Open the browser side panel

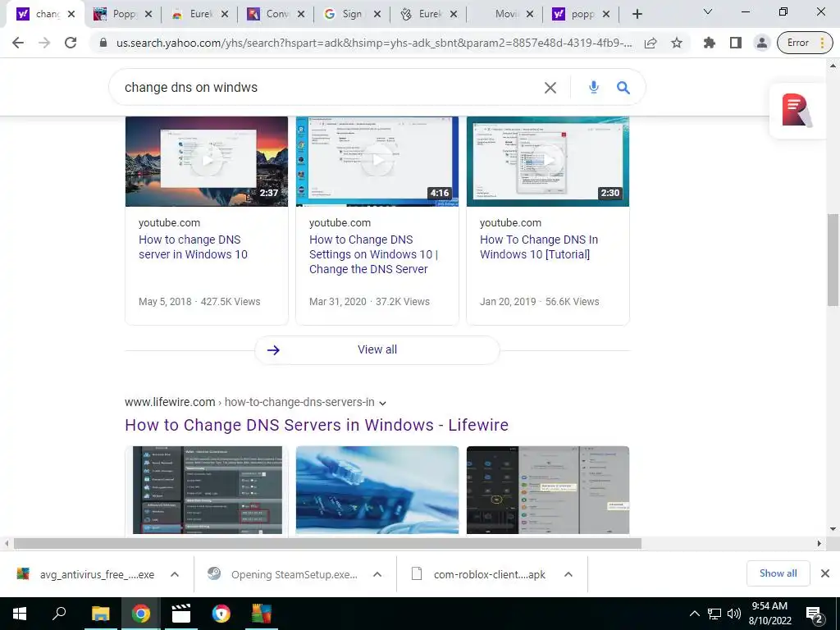pos(736,43)
